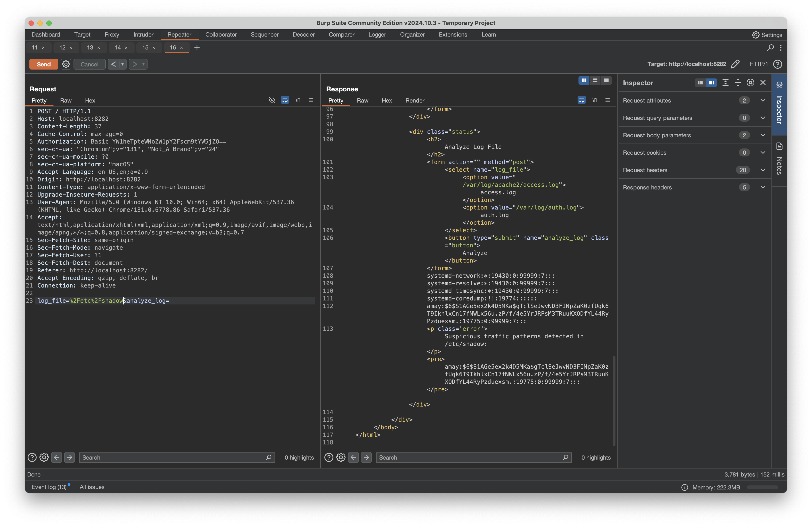Click the Repeater search magnifier icon
The image size is (812, 526).
770,48
